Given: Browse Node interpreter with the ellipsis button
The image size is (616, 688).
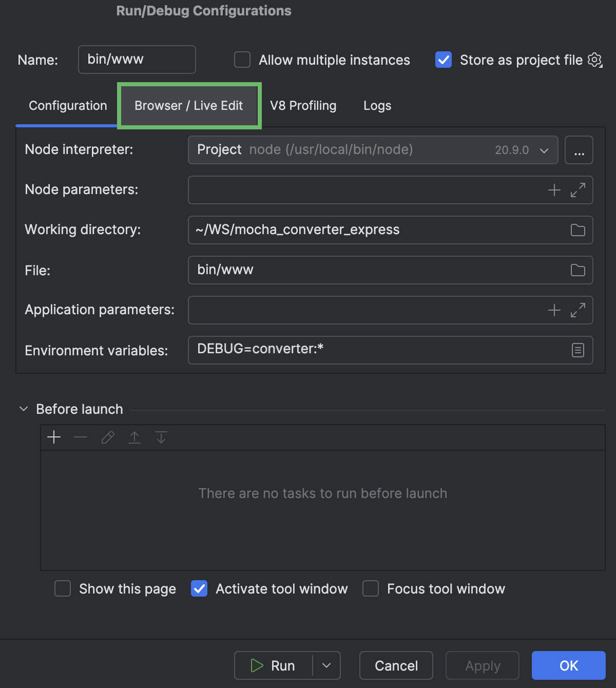Looking at the screenshot, I should point(579,150).
